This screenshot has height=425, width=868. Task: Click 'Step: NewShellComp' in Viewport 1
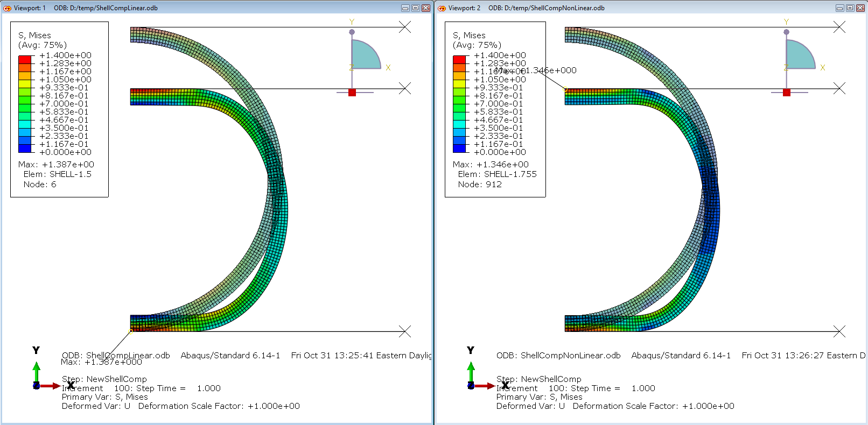tap(104, 379)
